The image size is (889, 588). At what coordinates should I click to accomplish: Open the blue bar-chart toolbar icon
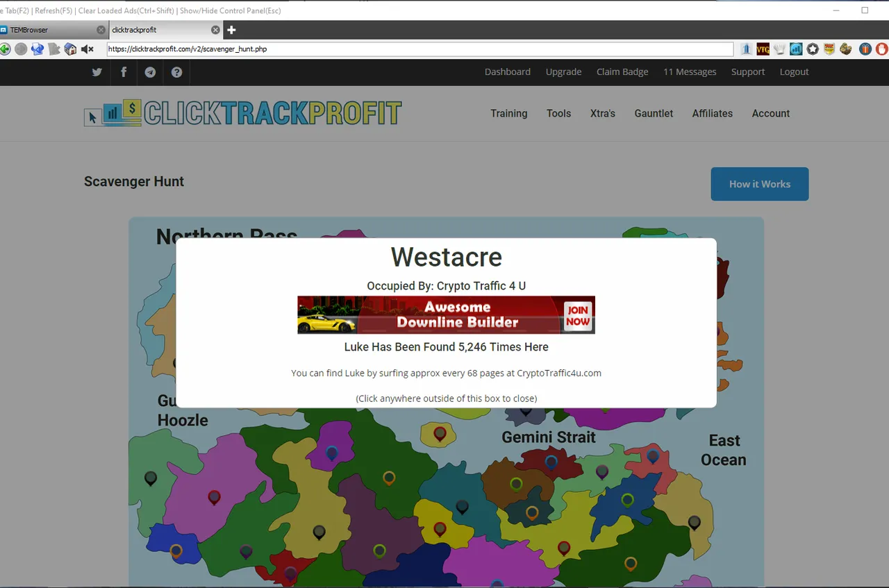[x=796, y=49]
